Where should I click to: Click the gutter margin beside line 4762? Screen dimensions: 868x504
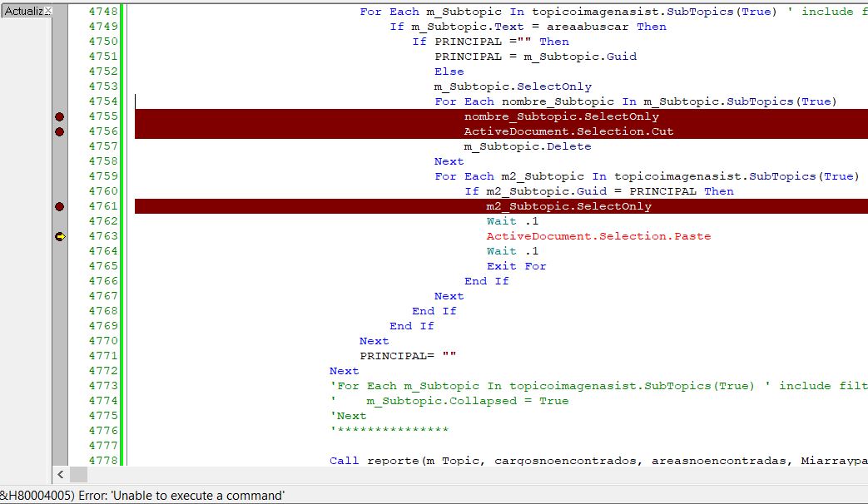[59, 221]
